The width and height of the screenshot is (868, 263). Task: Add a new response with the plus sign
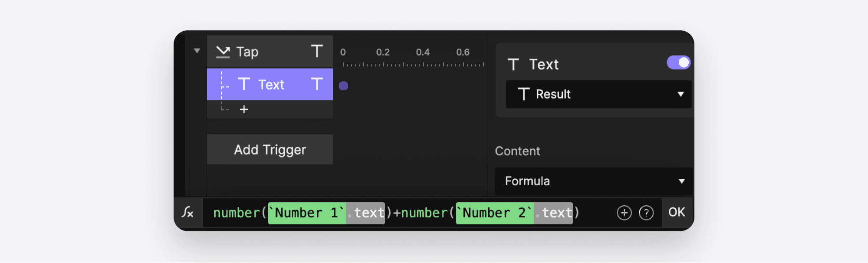click(x=244, y=109)
